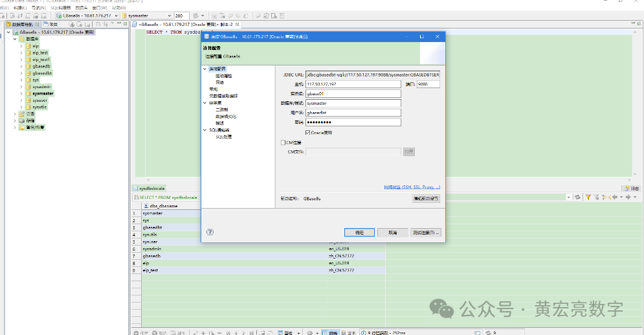Click the 200 row limit field in toolbar
Viewport: 644px width, 335px height.
coord(181,16)
